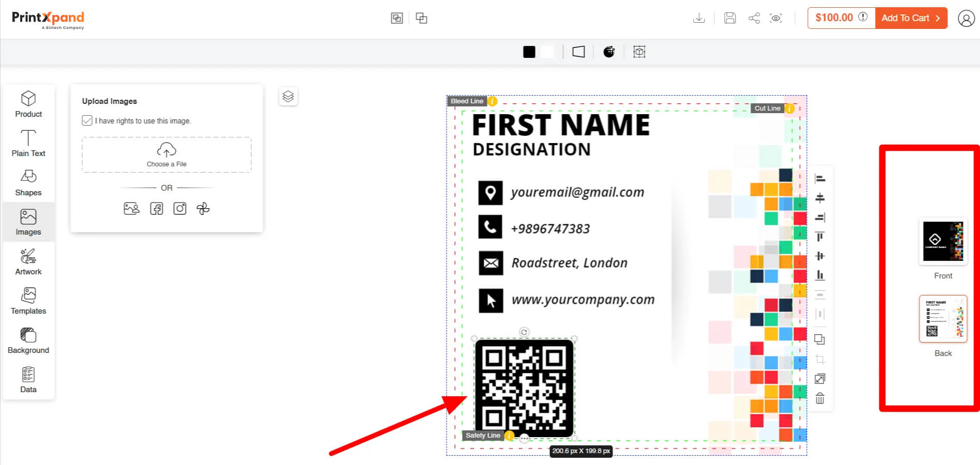
Task: Select the QR code image
Action: tap(524, 389)
